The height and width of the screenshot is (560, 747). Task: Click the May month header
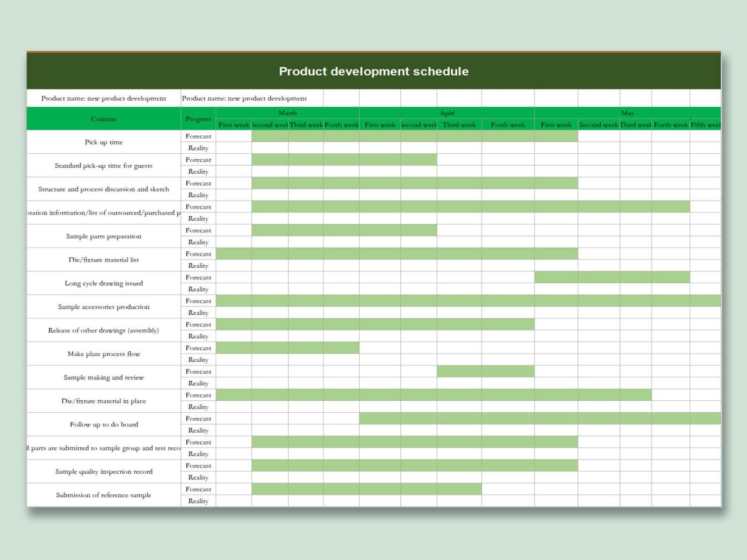pyautogui.click(x=627, y=113)
